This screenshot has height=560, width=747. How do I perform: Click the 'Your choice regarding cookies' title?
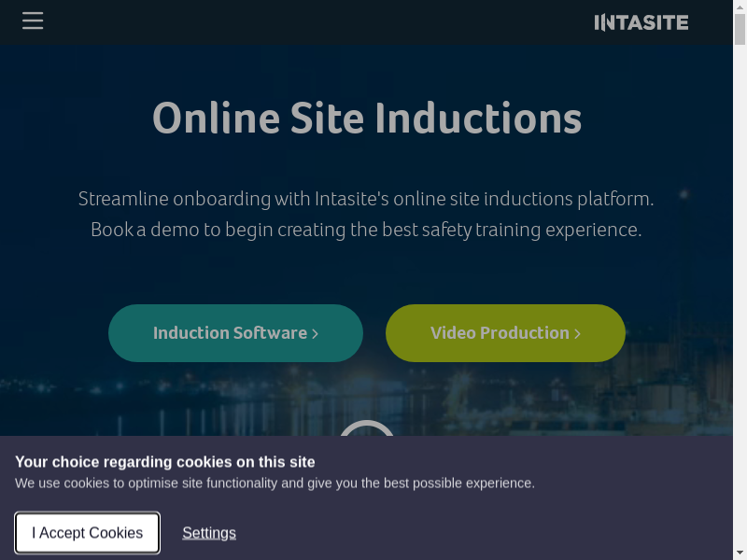coord(165,462)
